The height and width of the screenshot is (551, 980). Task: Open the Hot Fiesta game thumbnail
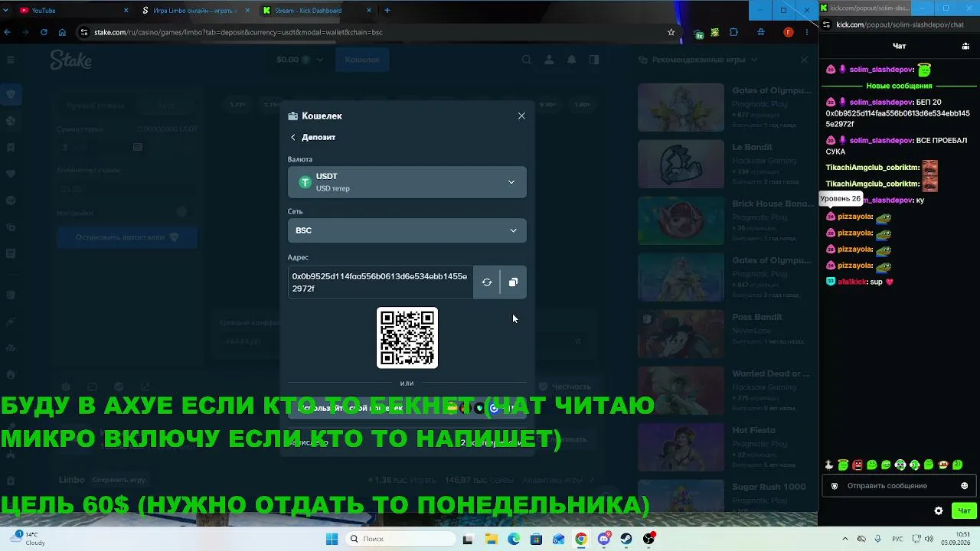(681, 447)
